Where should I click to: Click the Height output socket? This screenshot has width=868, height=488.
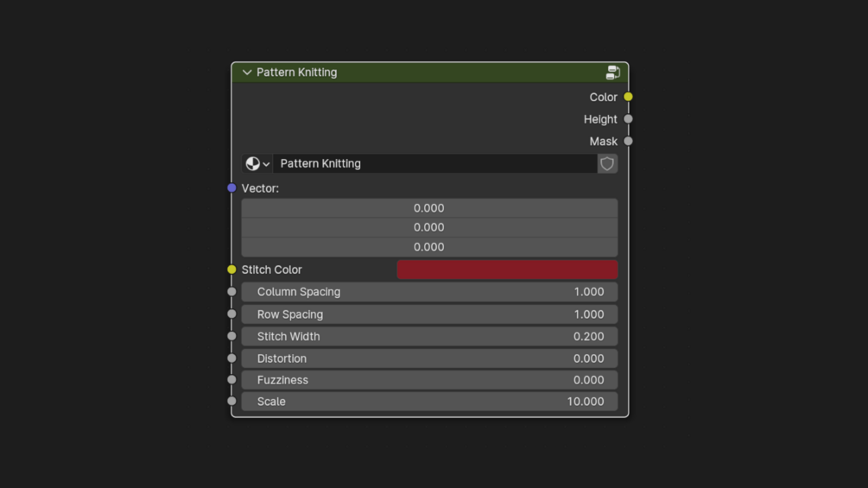tap(628, 119)
